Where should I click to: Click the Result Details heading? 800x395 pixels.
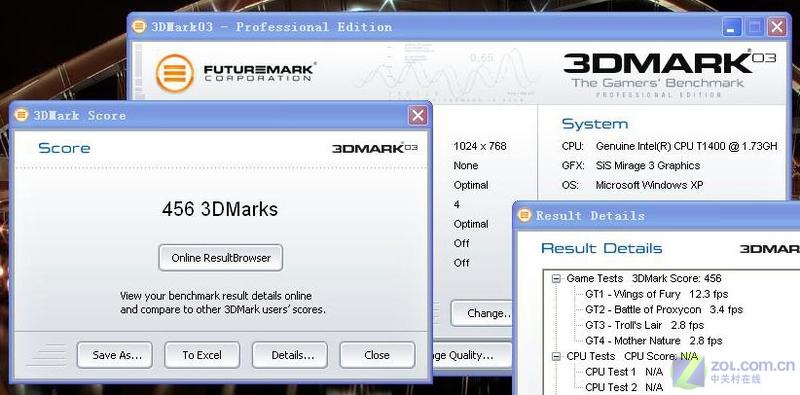pos(602,249)
